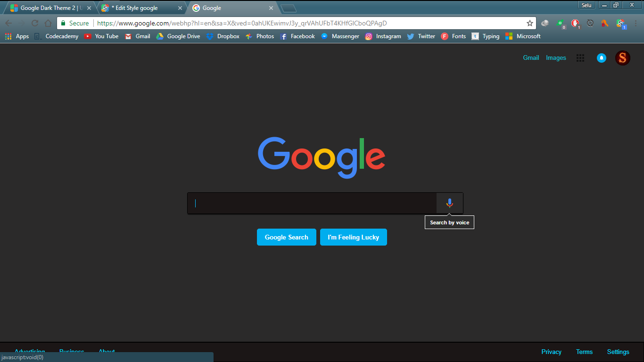Screen dimensions: 644x362
Task: Go back to the previous page
Action: click(8, 23)
